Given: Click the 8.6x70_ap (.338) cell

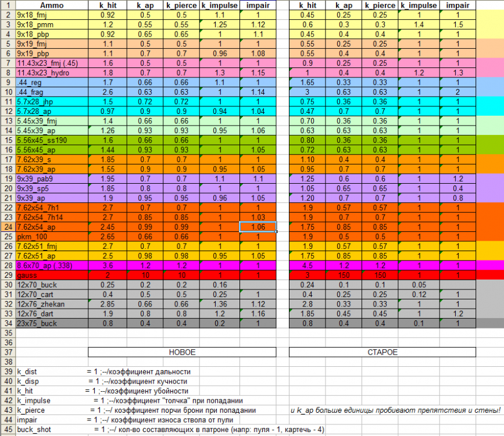Looking at the screenshot, I should (x=52, y=266).
